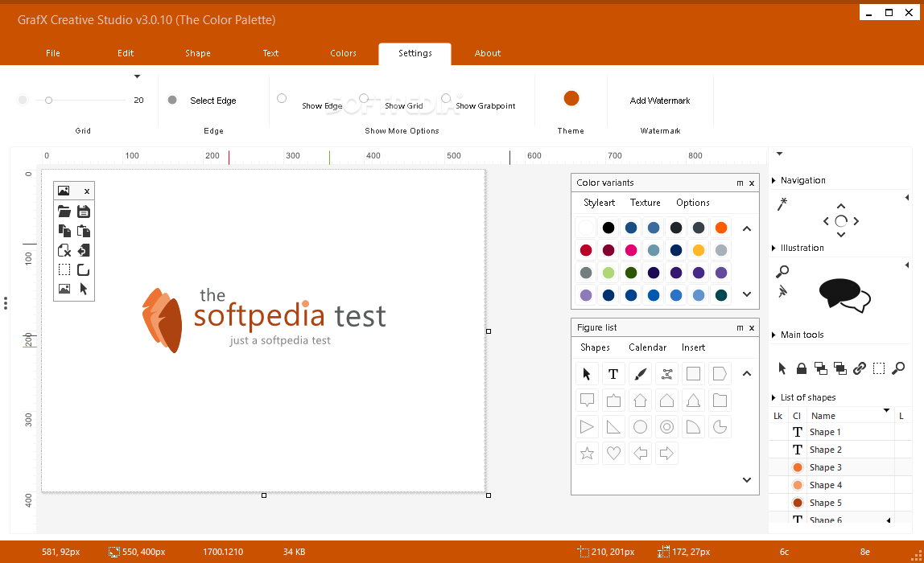
Task: Click the three-dot handle on left edge
Action: [6, 303]
